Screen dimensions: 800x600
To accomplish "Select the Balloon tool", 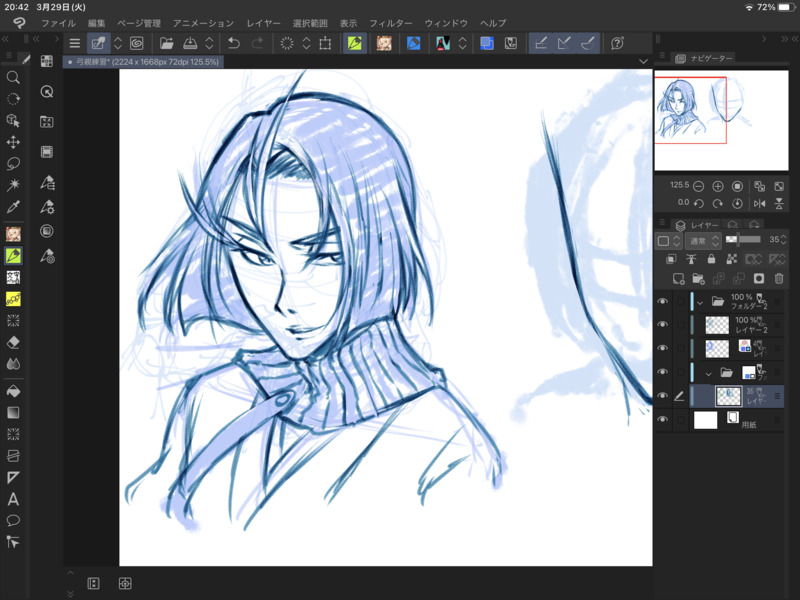I will (x=13, y=520).
